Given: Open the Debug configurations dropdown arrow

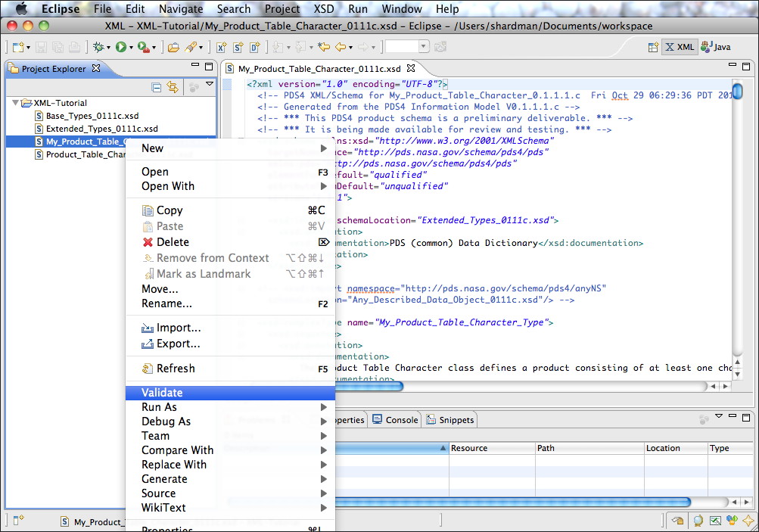Looking at the screenshot, I should (x=108, y=48).
